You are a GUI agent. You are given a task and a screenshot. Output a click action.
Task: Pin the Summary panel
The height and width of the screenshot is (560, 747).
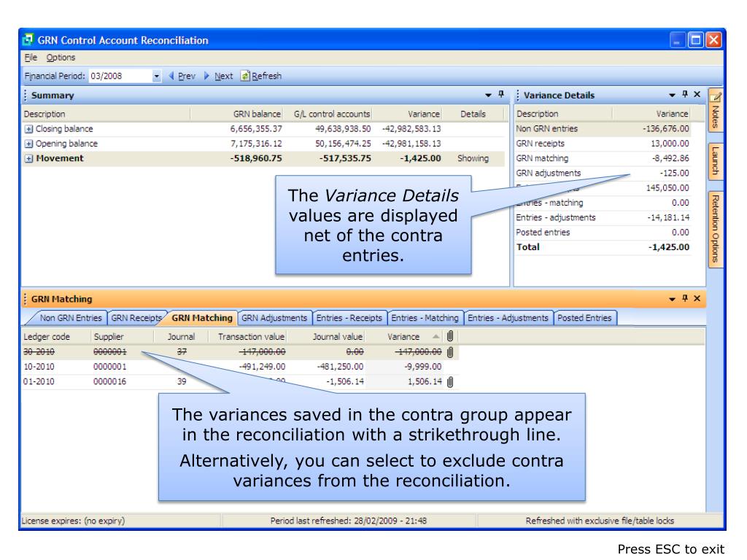[x=501, y=94]
